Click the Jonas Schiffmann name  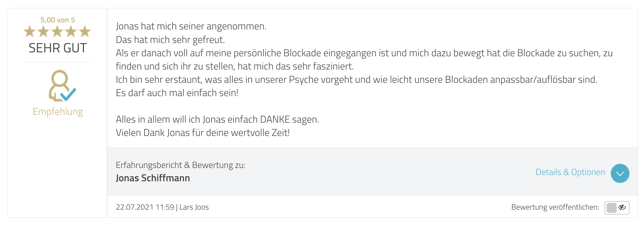coord(153,178)
